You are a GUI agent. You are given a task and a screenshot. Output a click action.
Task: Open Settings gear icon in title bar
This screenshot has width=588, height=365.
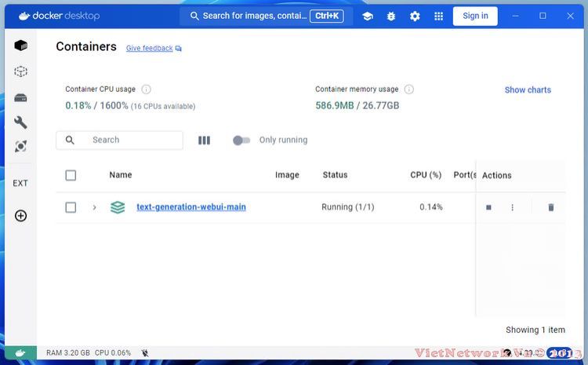(x=415, y=16)
